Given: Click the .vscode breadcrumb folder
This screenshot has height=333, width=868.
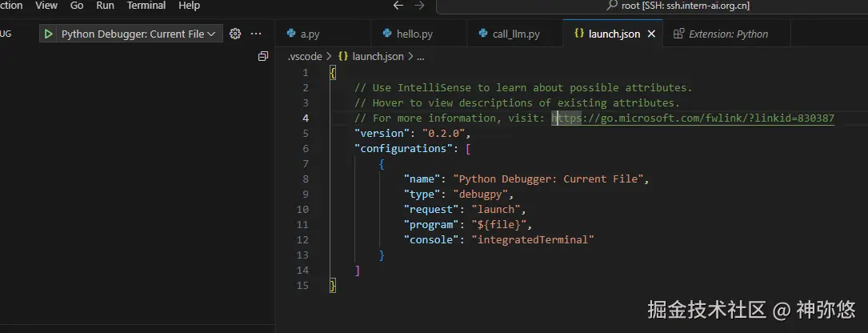Looking at the screenshot, I should tap(305, 57).
